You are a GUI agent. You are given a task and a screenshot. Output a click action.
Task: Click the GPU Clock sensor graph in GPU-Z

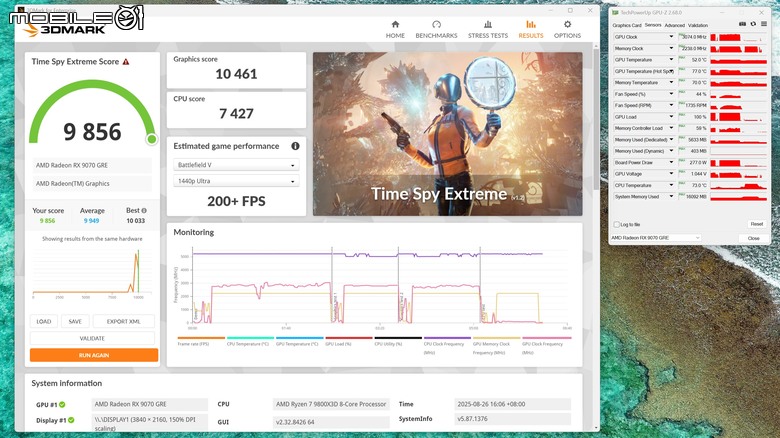point(738,37)
